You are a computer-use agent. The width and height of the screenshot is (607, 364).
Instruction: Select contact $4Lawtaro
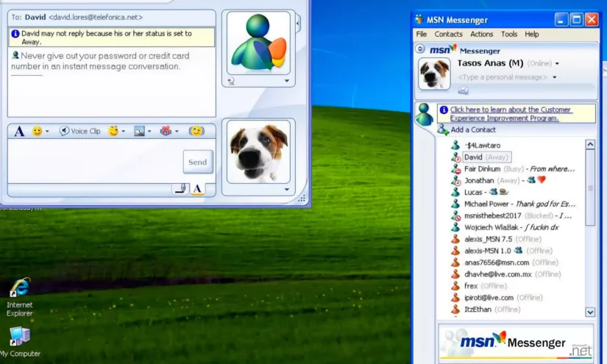(483, 146)
